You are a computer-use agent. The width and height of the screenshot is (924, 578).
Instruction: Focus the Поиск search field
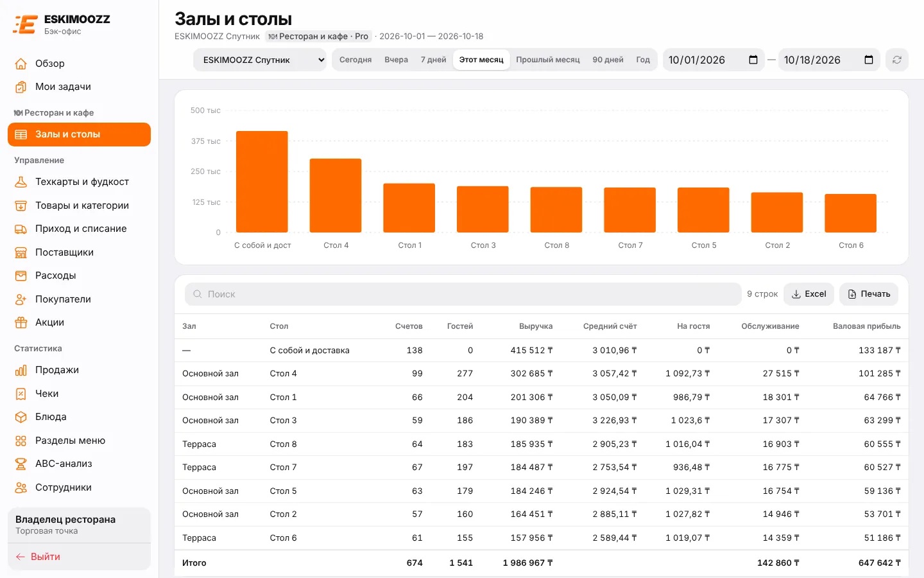click(463, 294)
